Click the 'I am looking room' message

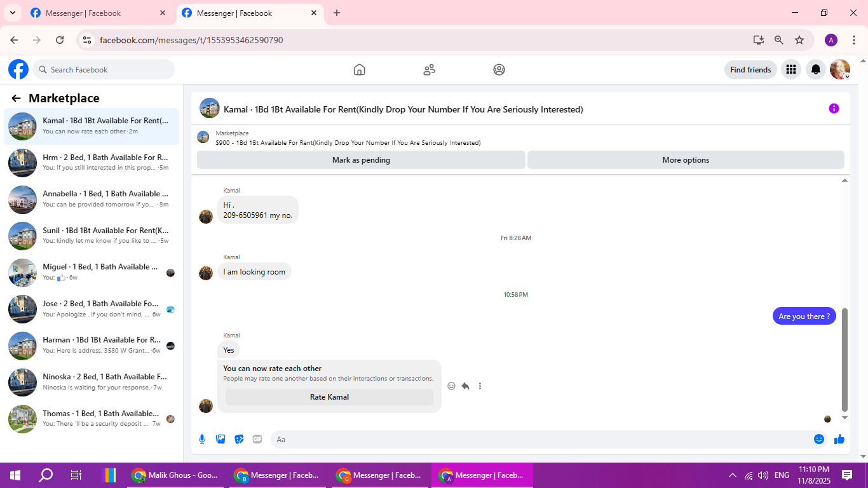coord(254,272)
